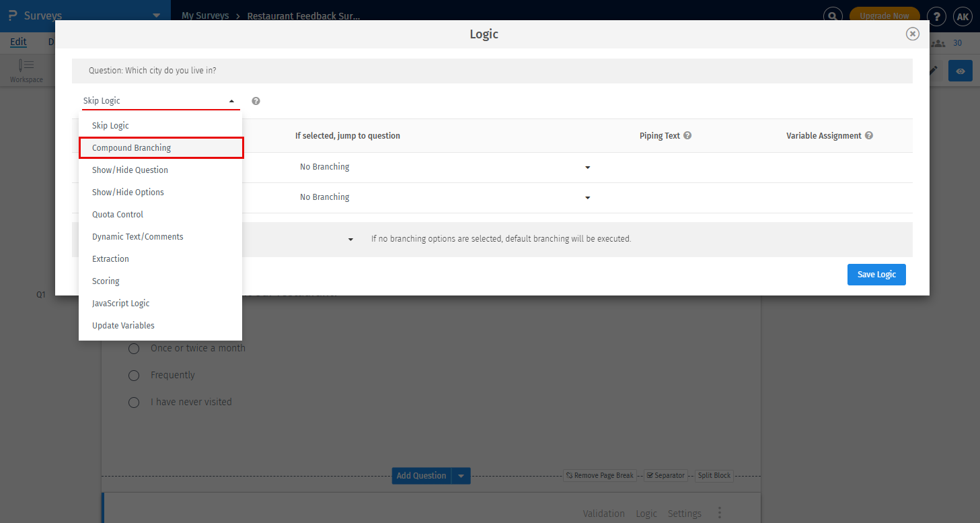Viewport: 980px width, 523px height.
Task: Open the My Surveys breadcrumb link
Action: 205,15
